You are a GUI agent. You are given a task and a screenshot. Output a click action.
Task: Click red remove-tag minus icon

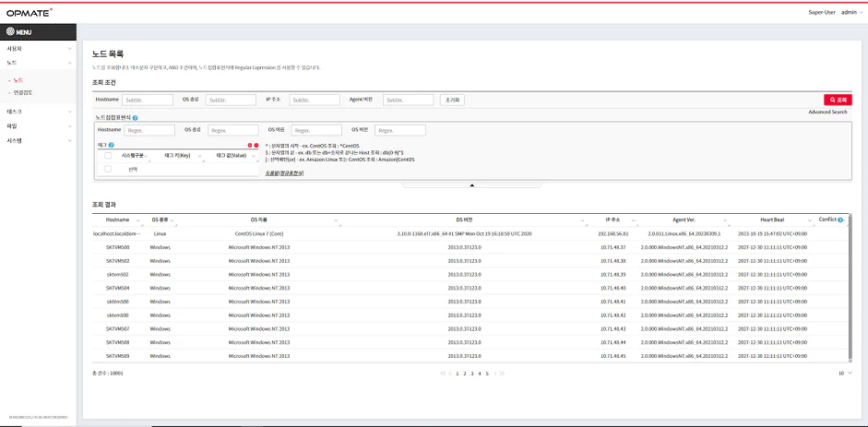[256, 145]
